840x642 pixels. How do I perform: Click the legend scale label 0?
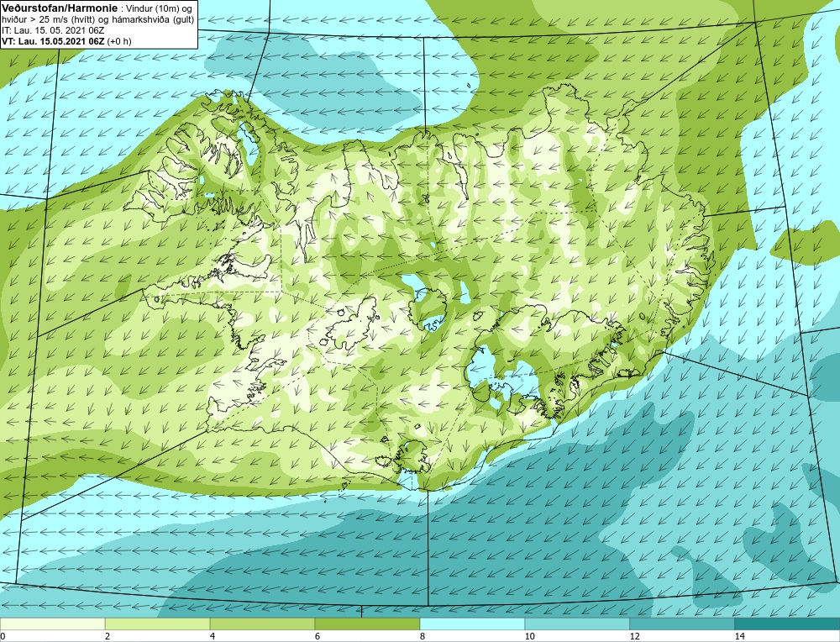click(x=3, y=636)
